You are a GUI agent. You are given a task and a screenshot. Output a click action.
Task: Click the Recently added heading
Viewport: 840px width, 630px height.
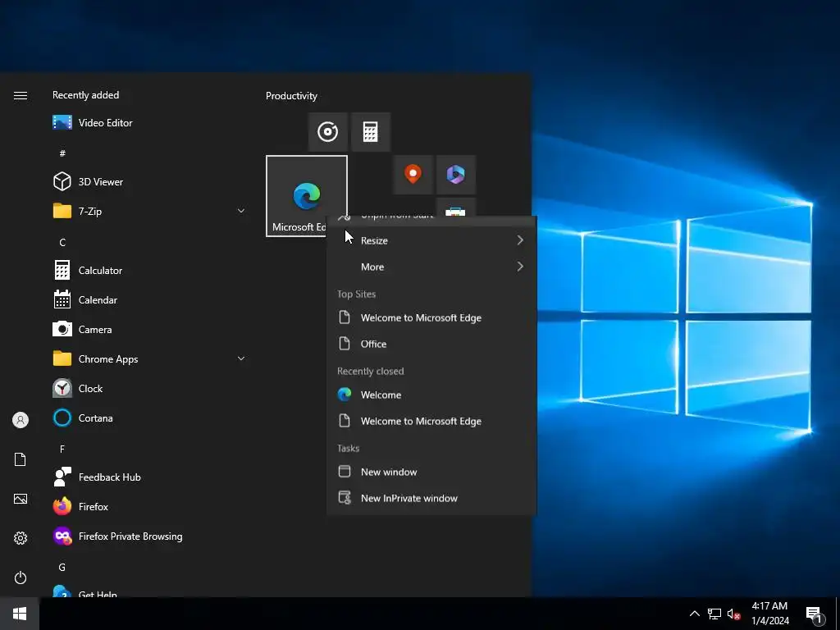click(85, 95)
